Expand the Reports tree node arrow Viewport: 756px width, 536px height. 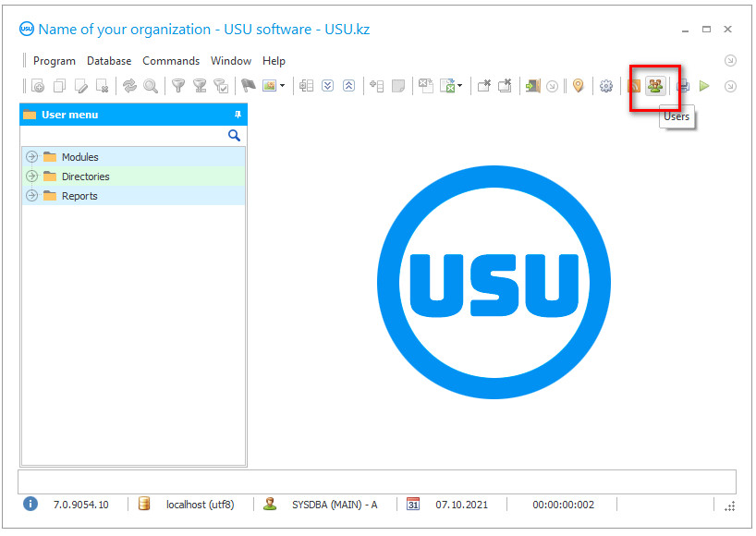(x=31, y=195)
